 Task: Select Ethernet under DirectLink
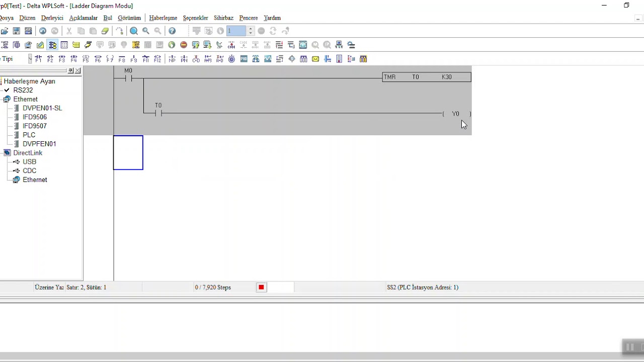(x=35, y=179)
